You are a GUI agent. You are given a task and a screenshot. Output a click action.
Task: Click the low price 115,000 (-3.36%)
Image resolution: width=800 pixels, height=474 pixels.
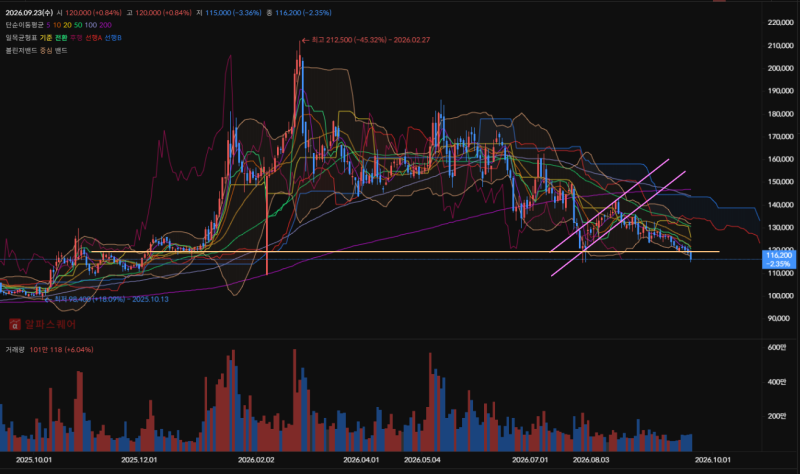pos(233,13)
